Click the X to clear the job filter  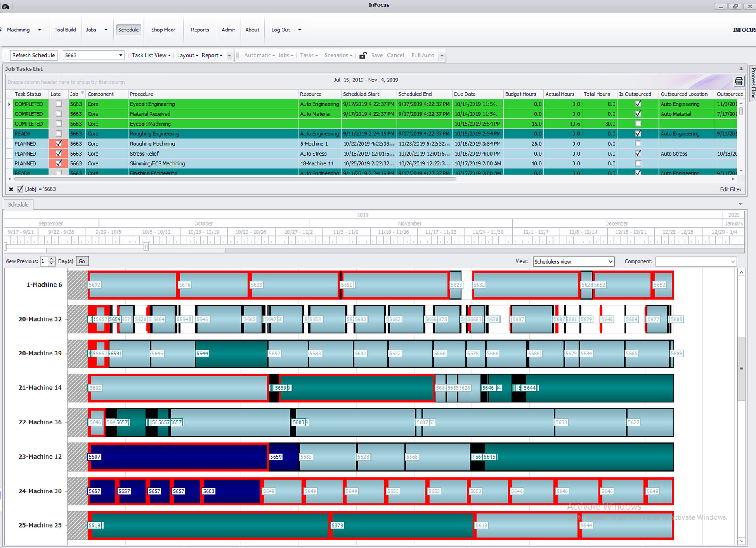pyautogui.click(x=11, y=189)
